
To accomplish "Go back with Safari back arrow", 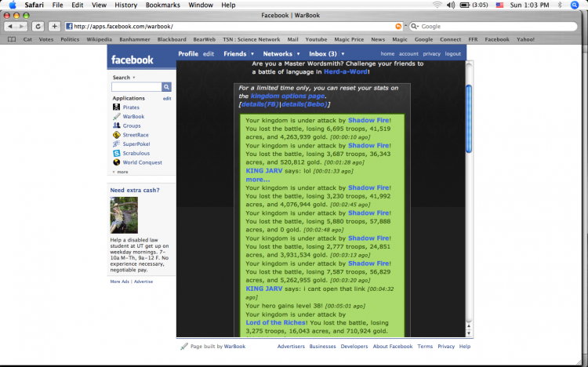I will pyautogui.click(x=10, y=26).
